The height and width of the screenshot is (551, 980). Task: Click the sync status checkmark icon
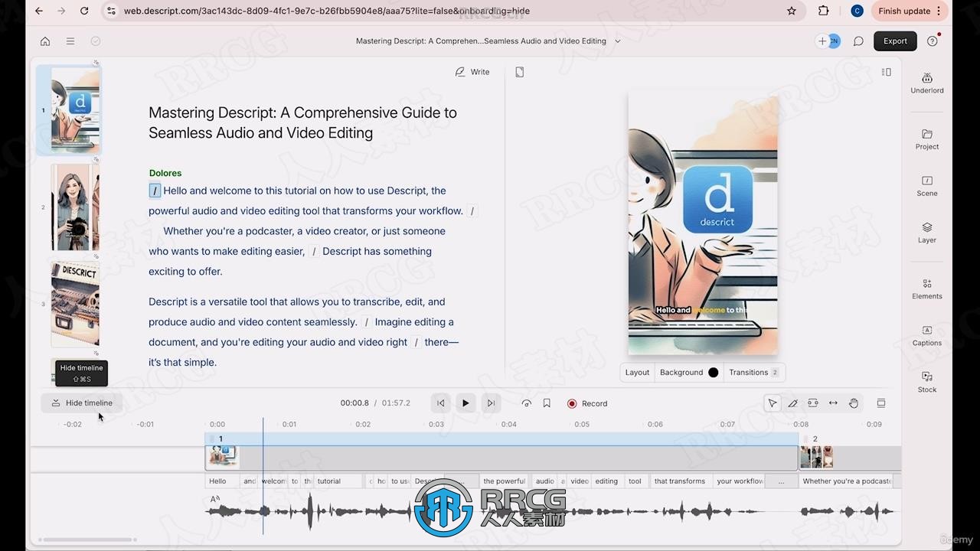click(x=96, y=41)
